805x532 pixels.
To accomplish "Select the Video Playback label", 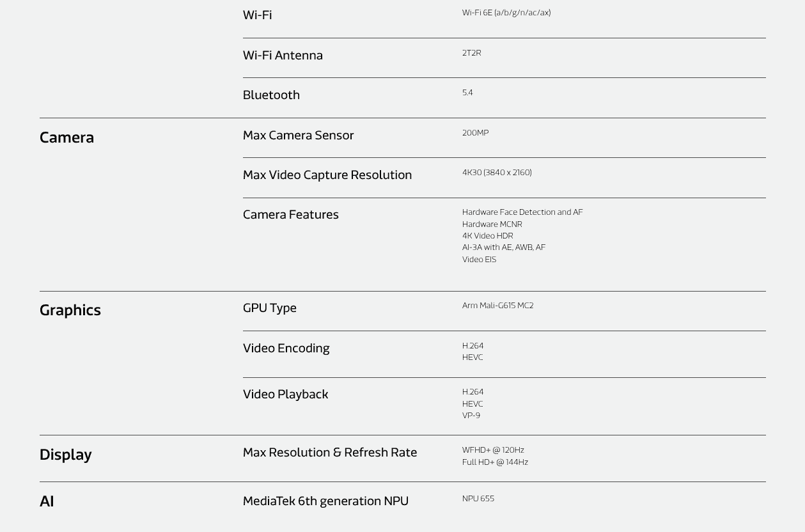I will pos(285,394).
